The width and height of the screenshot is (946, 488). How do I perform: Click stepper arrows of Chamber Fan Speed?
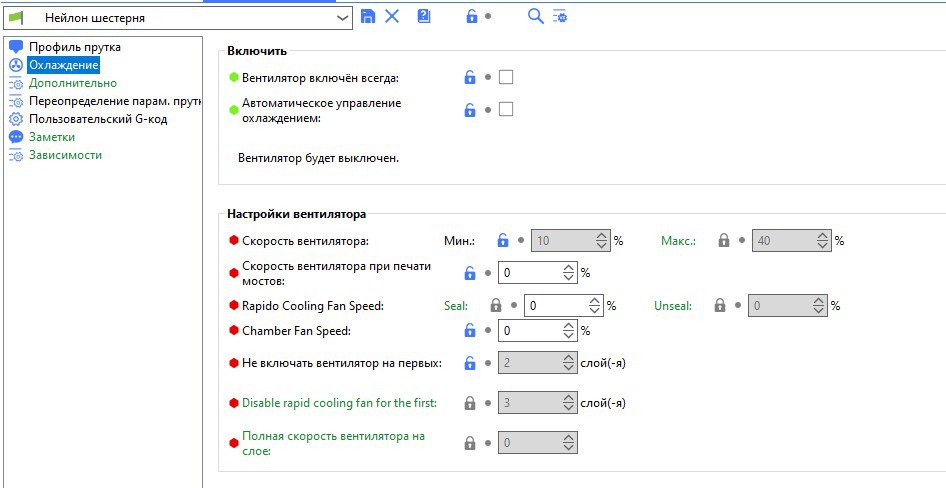pyautogui.click(x=569, y=330)
